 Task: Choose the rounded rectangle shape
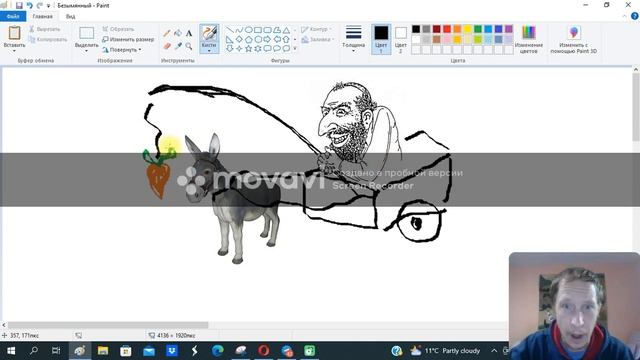click(x=267, y=30)
